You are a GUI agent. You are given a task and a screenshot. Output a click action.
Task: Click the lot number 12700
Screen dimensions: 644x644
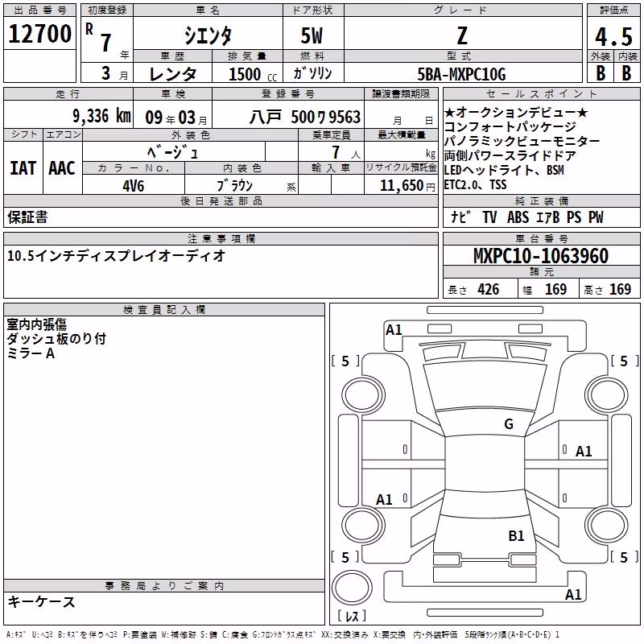[39, 34]
